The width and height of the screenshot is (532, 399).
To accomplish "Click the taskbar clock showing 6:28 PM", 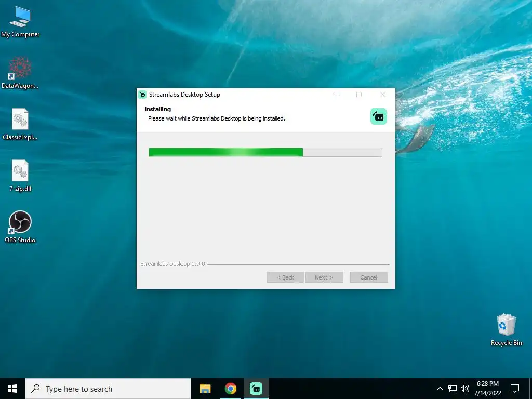I will pyautogui.click(x=487, y=389).
